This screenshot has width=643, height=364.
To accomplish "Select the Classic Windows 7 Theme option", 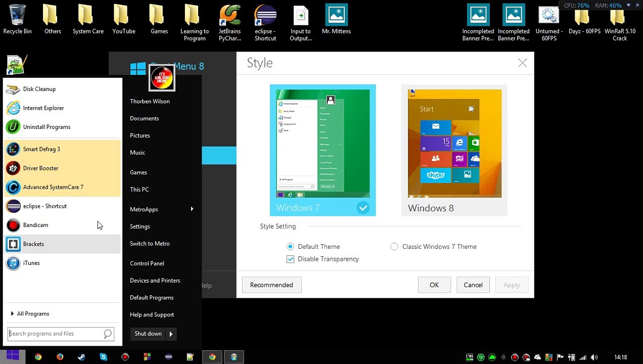I will tap(394, 247).
